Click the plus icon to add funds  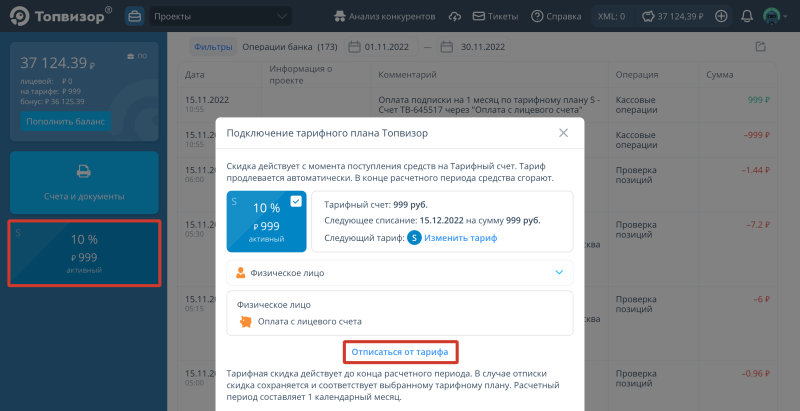click(721, 17)
